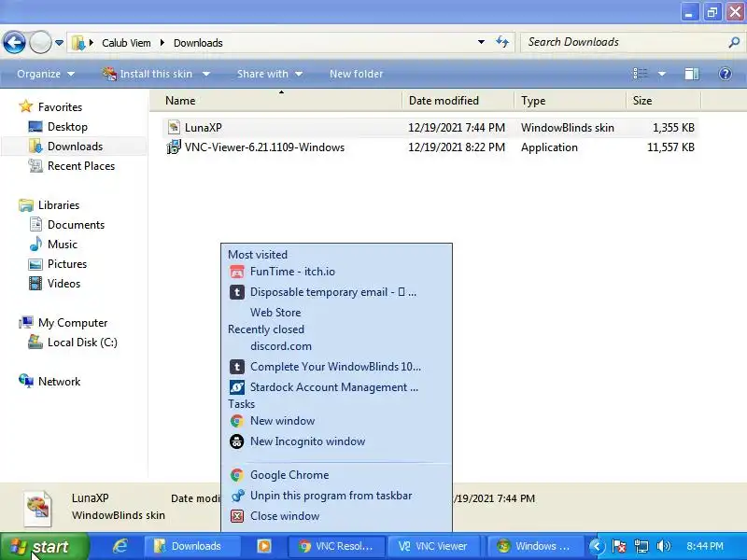Select My Computer in navigation pane
Image resolution: width=747 pixels, height=560 pixels.
(73, 322)
